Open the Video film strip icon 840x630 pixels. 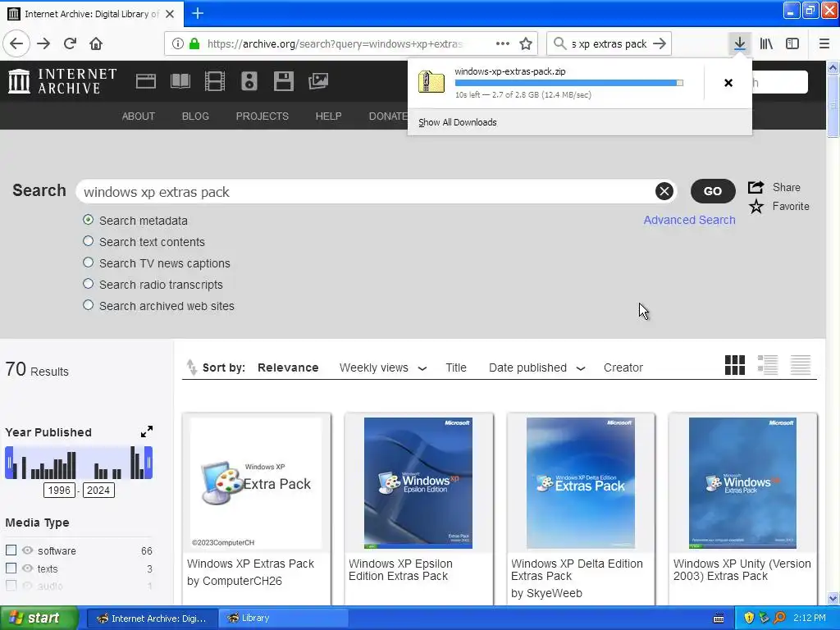[x=215, y=81]
